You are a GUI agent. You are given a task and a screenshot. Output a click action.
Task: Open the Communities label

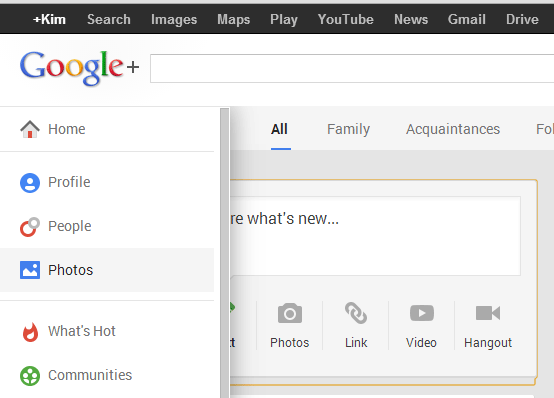[90, 375]
